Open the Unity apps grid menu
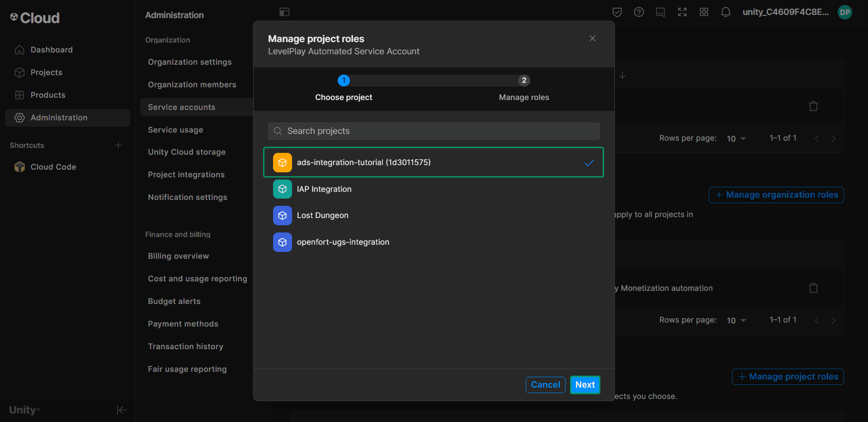The image size is (868, 422). [x=704, y=12]
